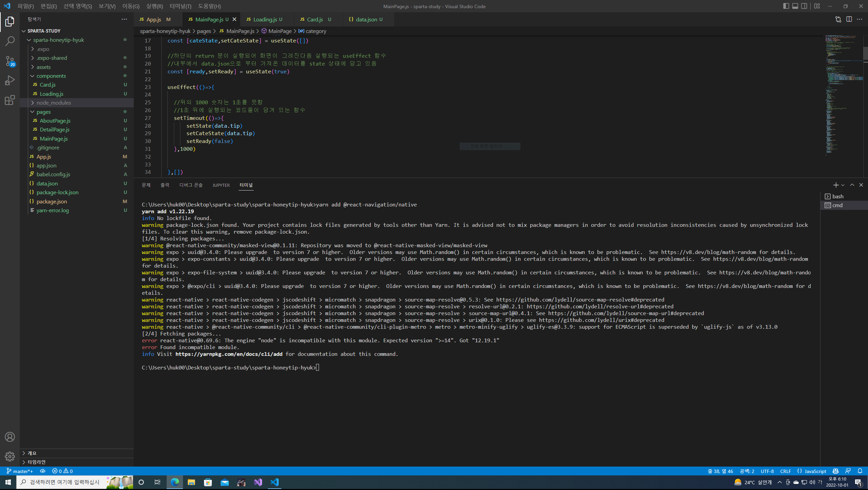868x490 pixels.
Task: Add a new terminal with plus icon
Action: click(836, 185)
